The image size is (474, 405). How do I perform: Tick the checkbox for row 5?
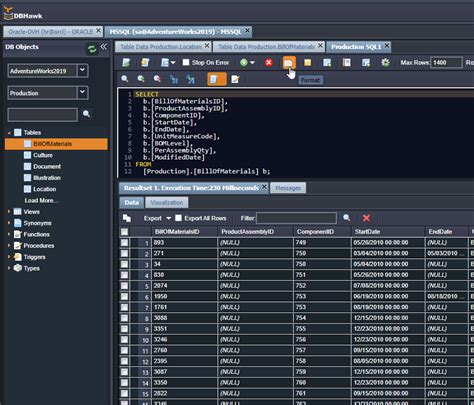pos(124,286)
